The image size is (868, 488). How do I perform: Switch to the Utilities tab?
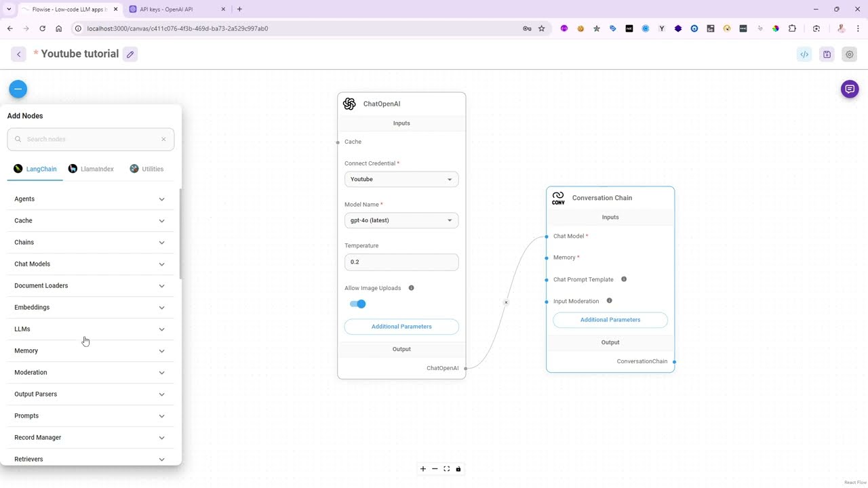tap(146, 169)
